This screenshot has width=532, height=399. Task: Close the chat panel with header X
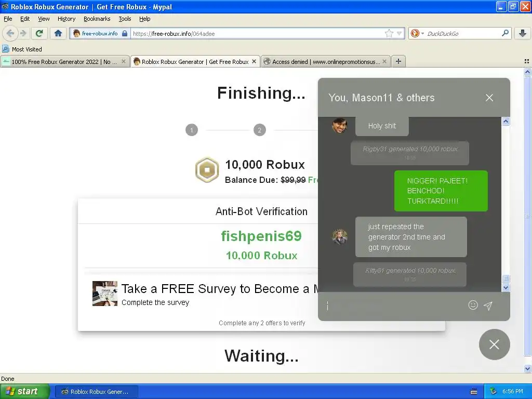pos(489,98)
